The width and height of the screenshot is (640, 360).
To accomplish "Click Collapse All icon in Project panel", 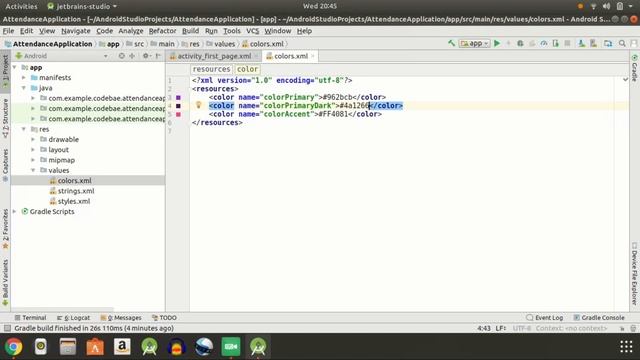I will 132,56.
